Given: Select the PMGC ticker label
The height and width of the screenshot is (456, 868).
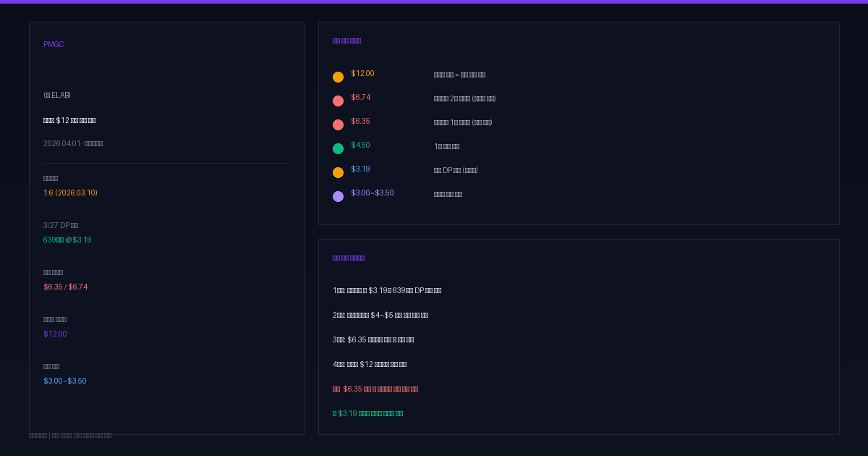Looking at the screenshot, I should pos(54,45).
